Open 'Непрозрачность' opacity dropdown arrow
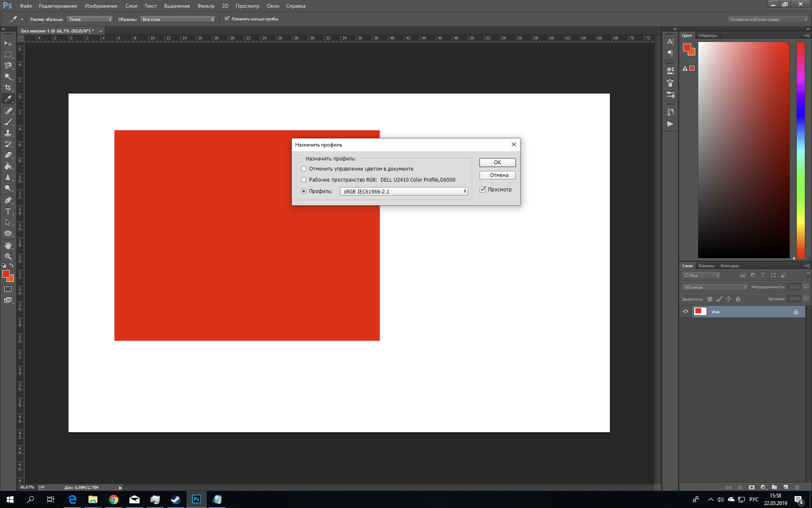This screenshot has width=812, height=508. click(806, 287)
